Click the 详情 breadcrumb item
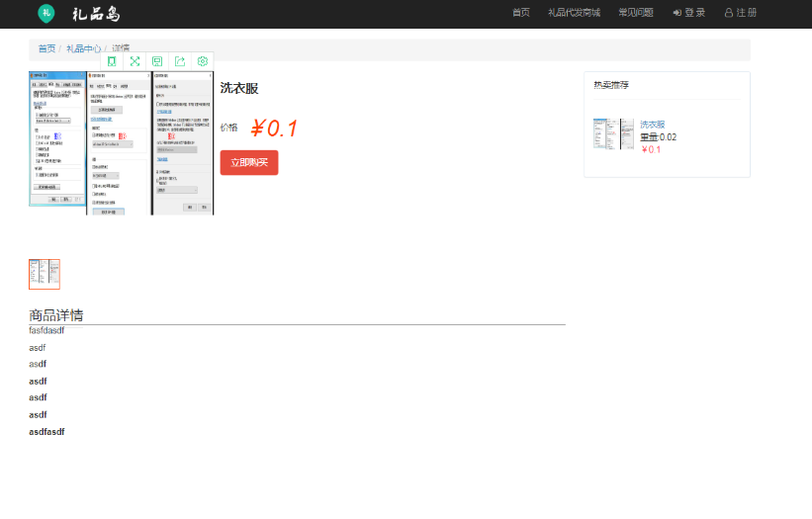Image resolution: width=812 pixels, height=519 pixels. tap(121, 48)
